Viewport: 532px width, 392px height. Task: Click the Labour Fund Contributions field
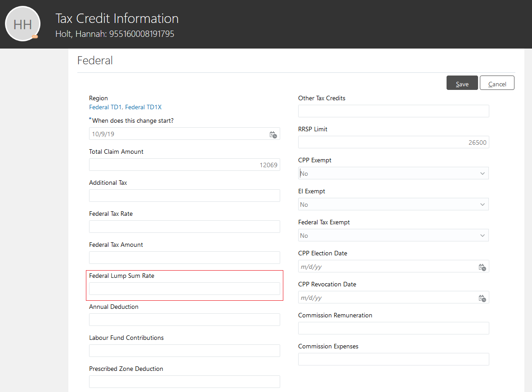[184, 351]
